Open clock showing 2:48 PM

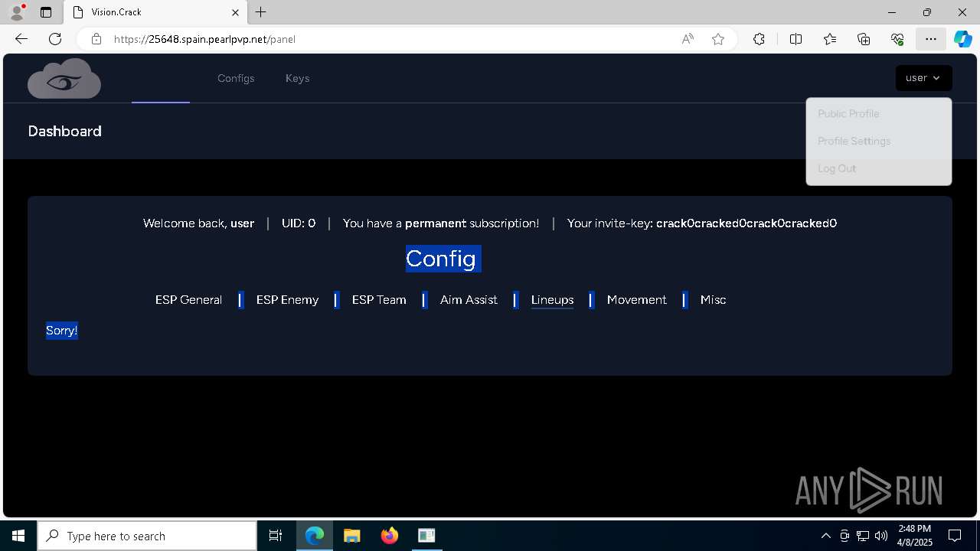click(x=914, y=536)
